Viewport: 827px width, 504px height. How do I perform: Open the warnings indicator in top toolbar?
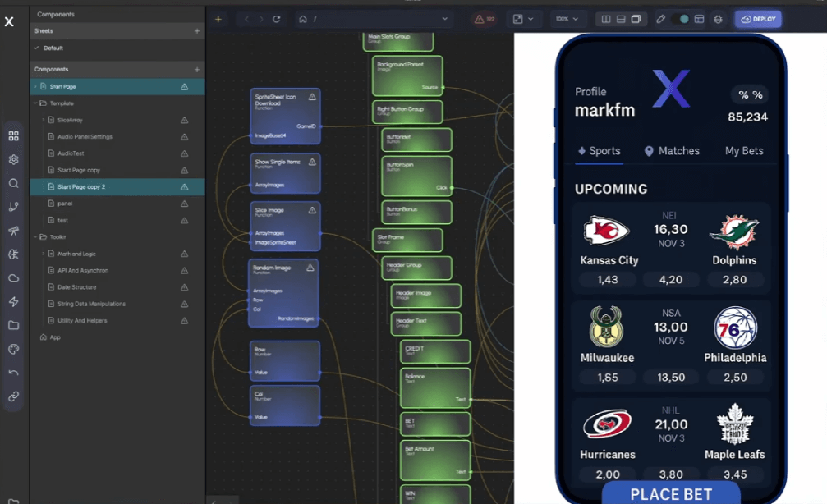484,19
